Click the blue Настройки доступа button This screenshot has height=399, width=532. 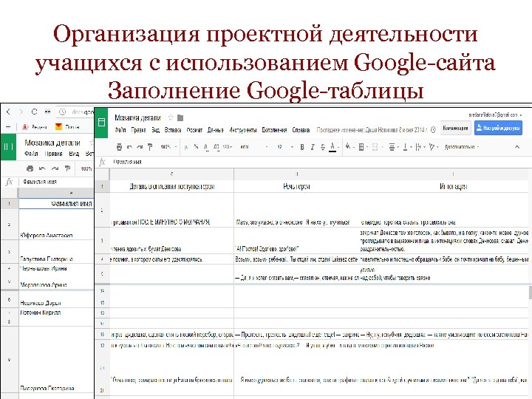[x=498, y=129]
